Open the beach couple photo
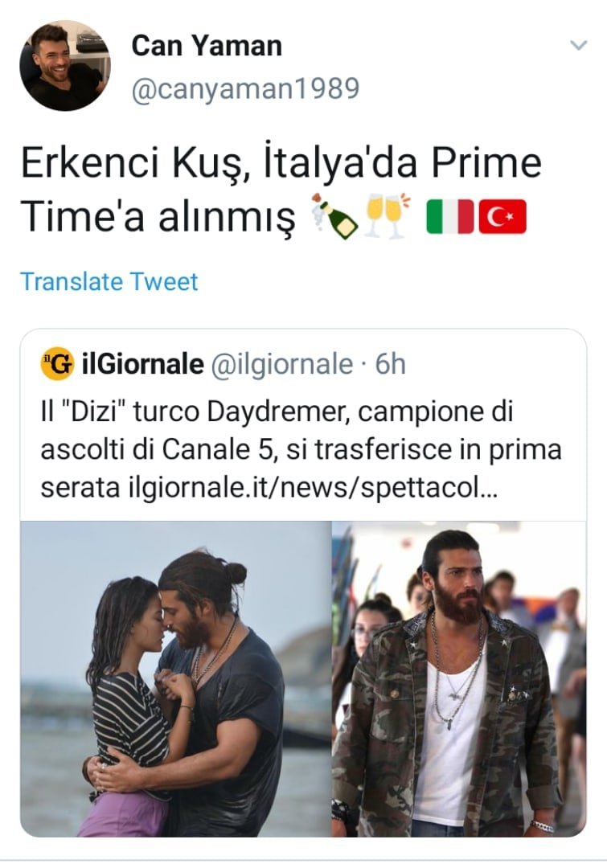Screen dimensions: 607x868 point(175,679)
